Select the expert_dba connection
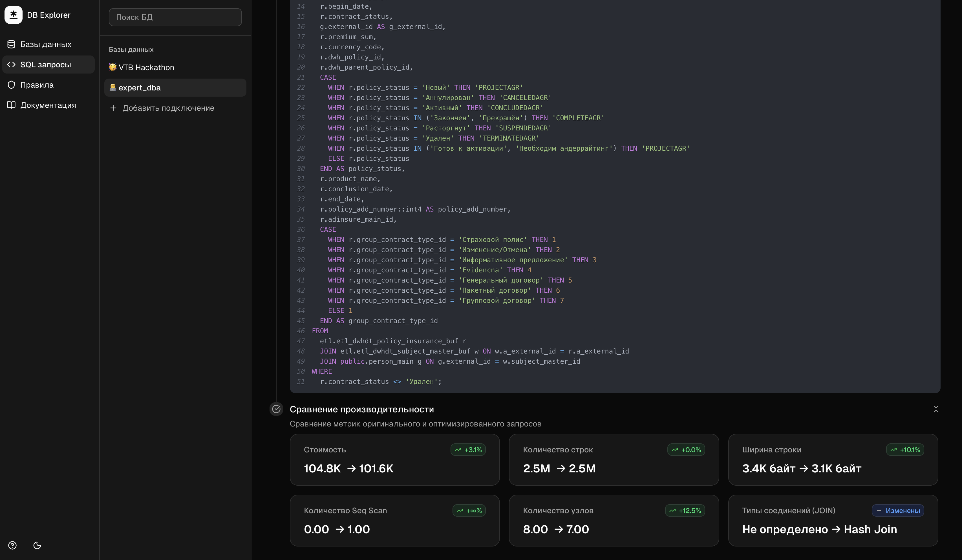 [139, 88]
